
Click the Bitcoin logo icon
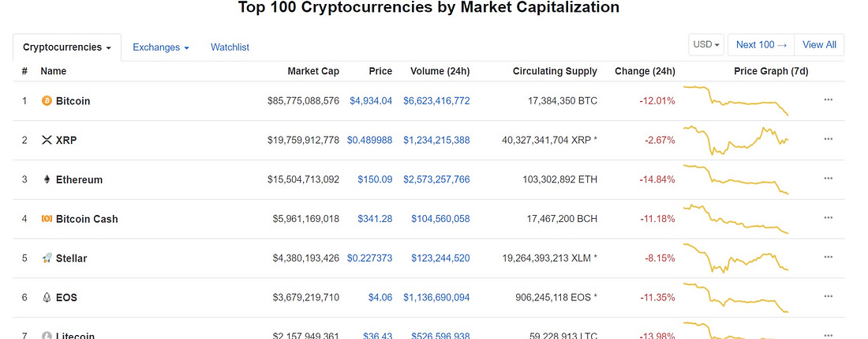point(47,101)
